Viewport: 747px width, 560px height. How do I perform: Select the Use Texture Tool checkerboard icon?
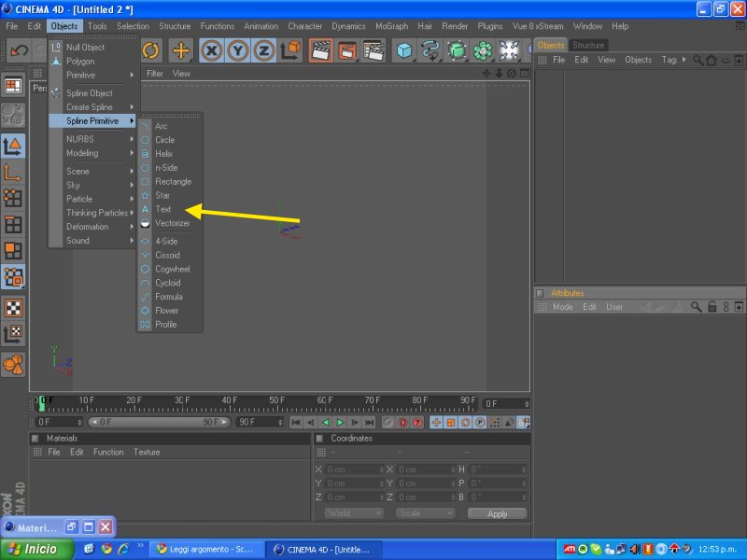point(13,308)
